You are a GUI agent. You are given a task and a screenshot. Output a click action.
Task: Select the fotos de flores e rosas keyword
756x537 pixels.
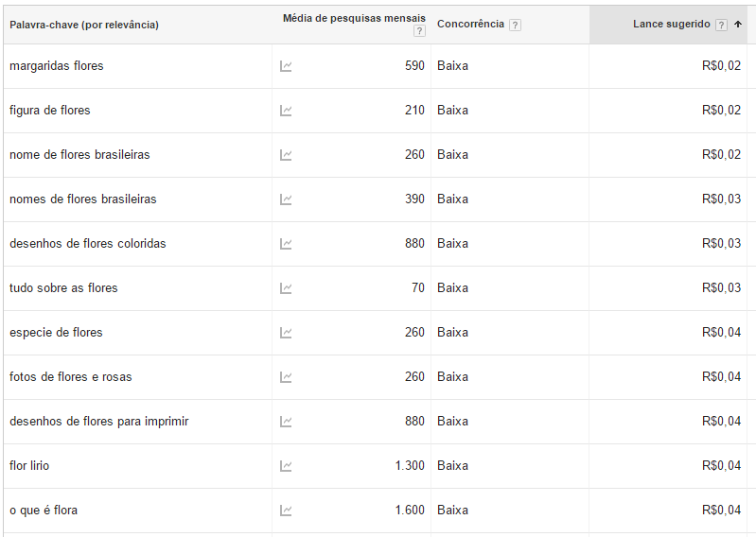click(71, 377)
